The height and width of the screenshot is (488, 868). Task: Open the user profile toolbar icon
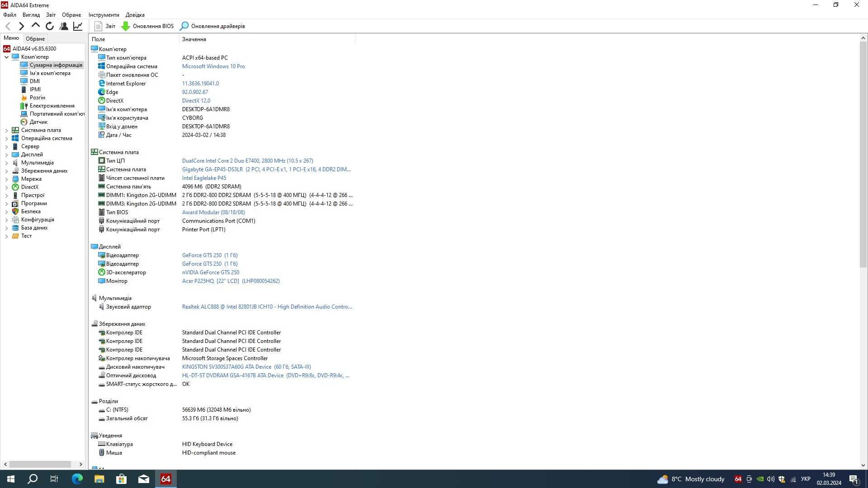point(64,26)
